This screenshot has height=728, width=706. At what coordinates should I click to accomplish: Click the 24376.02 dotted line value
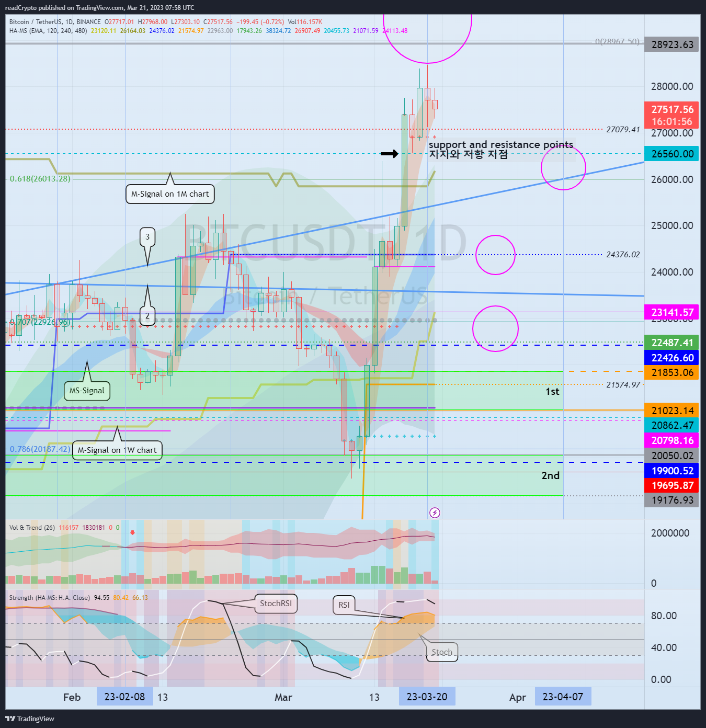[x=623, y=255]
